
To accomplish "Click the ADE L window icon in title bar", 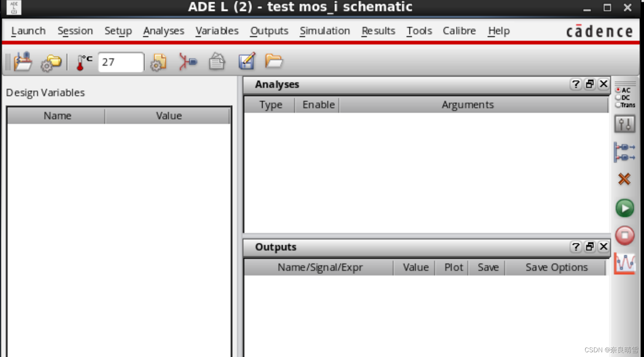I will [x=14, y=7].
